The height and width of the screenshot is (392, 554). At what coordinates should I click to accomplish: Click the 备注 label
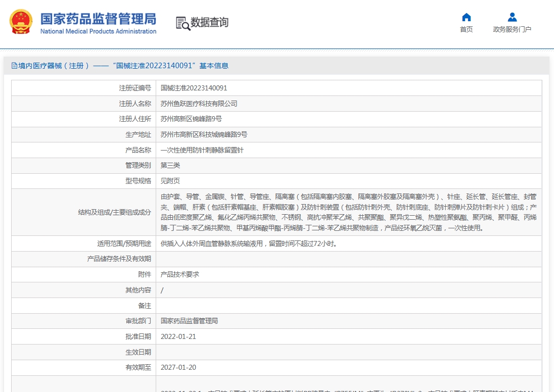click(145, 306)
